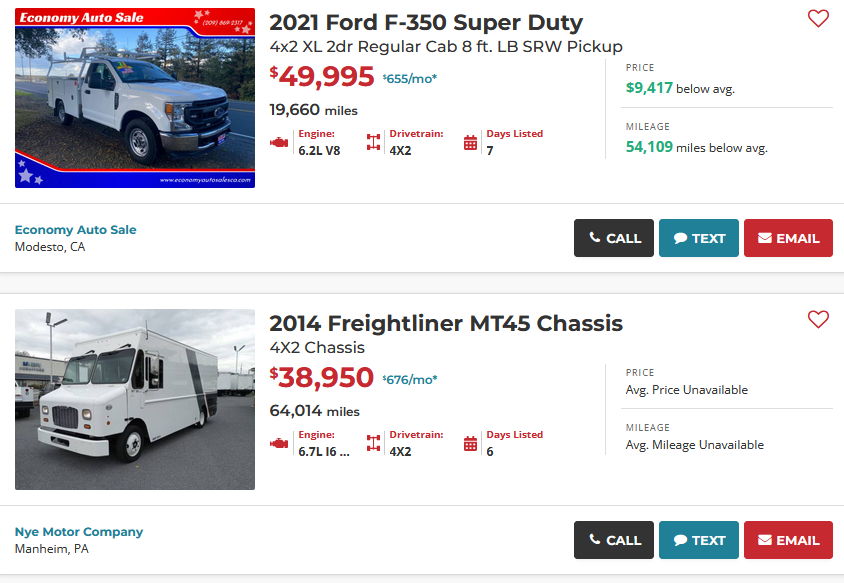844x583 pixels.
Task: View the white Ford truck photo
Action: 135,98
